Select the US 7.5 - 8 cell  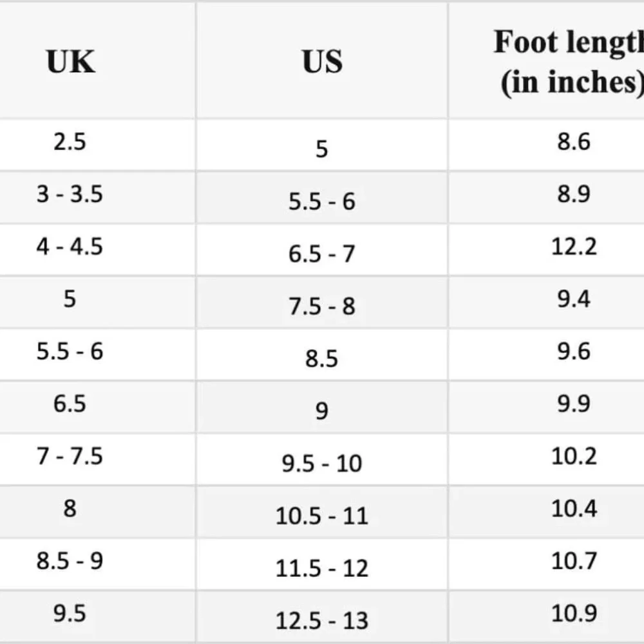321,306
